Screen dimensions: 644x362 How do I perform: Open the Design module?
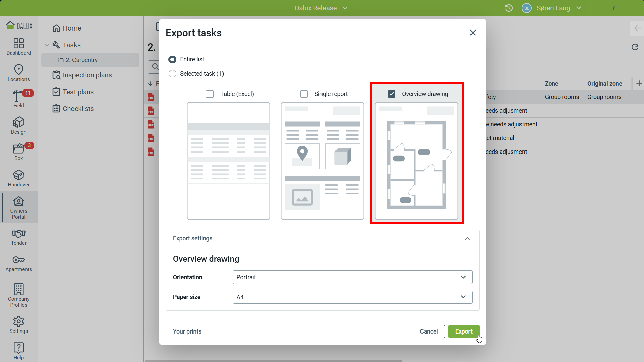coord(19,126)
